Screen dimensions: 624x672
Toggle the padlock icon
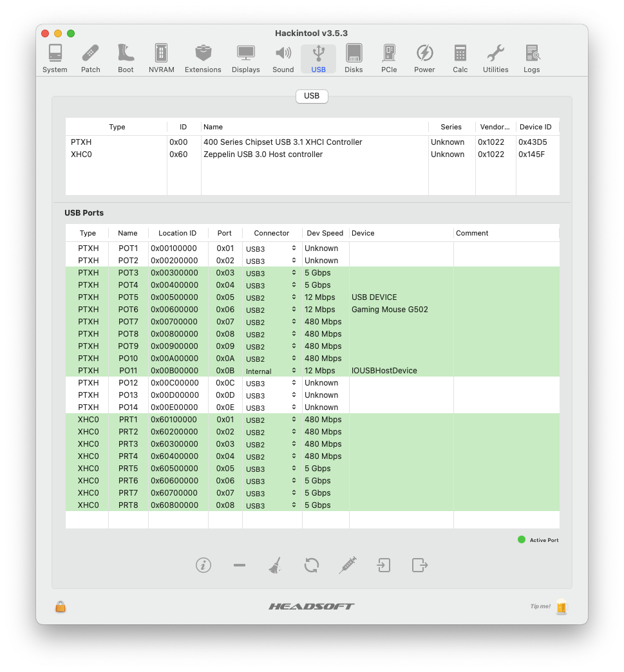tap(61, 606)
